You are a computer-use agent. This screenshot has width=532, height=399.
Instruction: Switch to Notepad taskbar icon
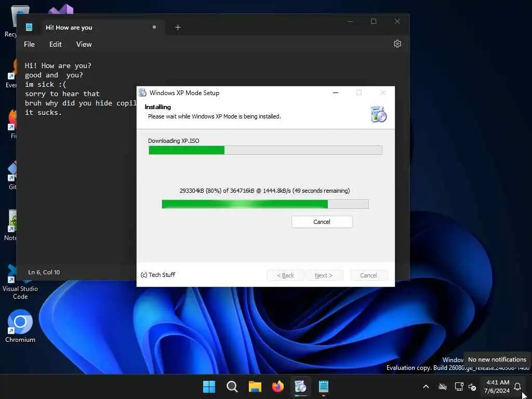(x=323, y=387)
